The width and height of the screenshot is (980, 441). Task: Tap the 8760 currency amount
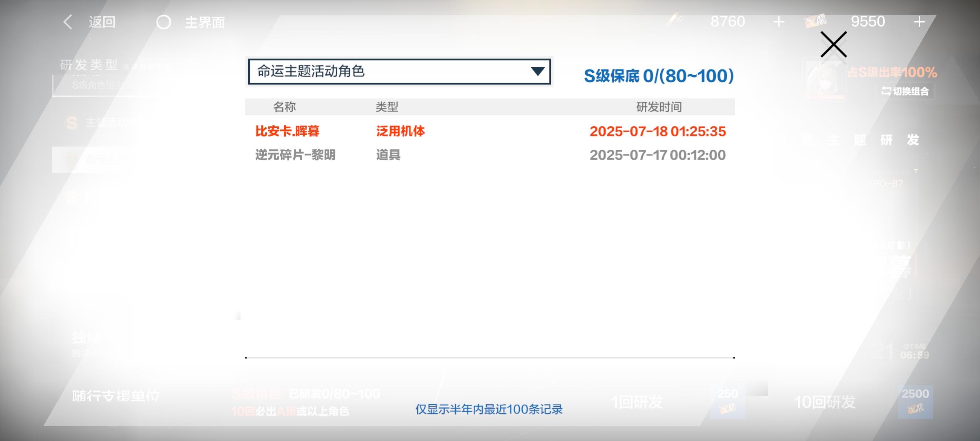tap(728, 21)
